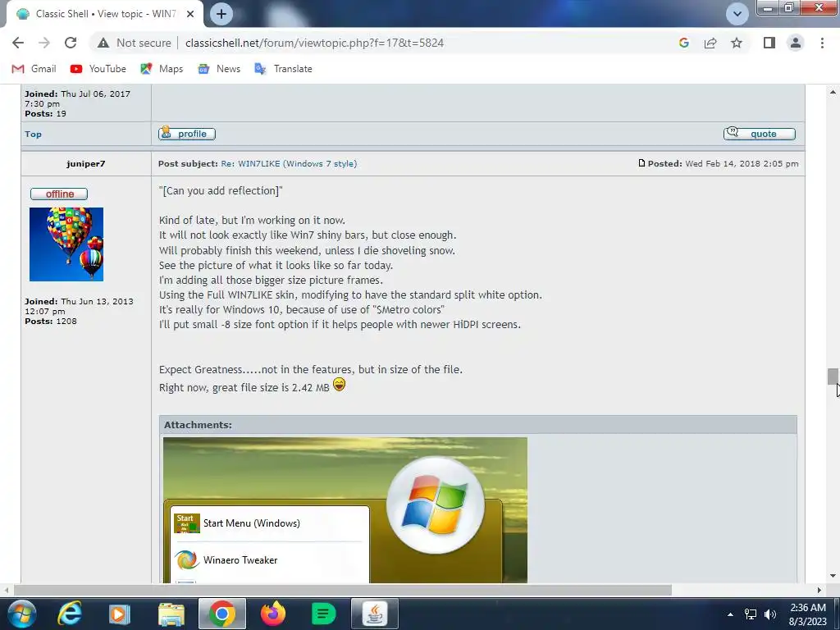Screen dimensions: 840x630
Task: Open a new tab with plus button
Action: click(x=221, y=14)
